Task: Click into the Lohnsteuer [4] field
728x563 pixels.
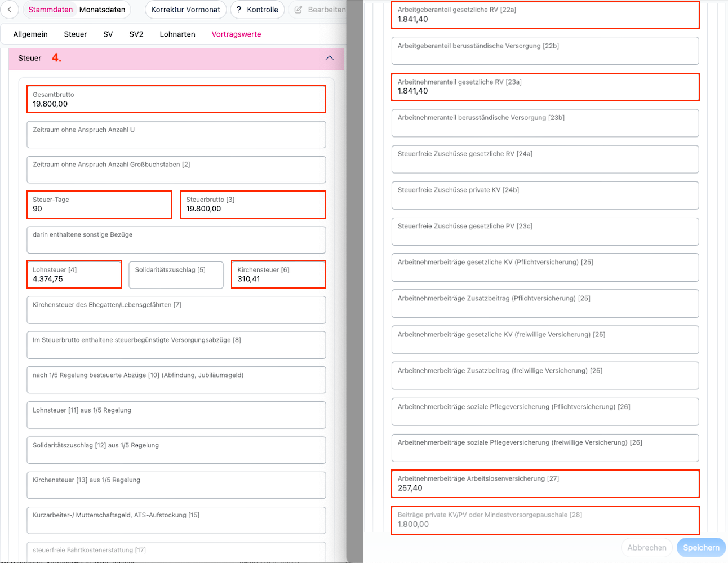Action: (x=74, y=274)
